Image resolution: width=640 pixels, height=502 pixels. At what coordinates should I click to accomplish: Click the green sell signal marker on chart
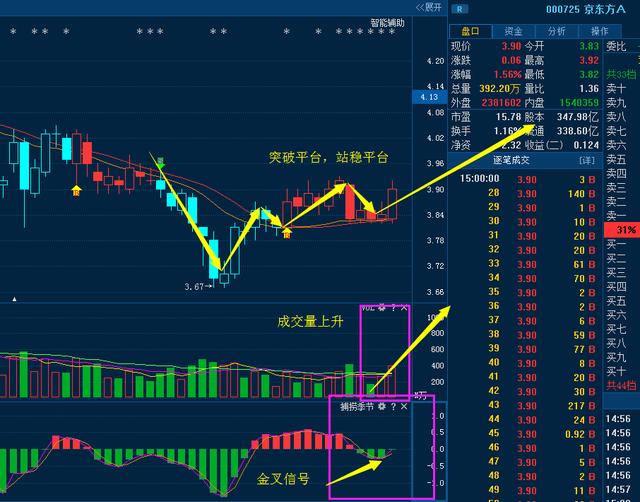160,159
